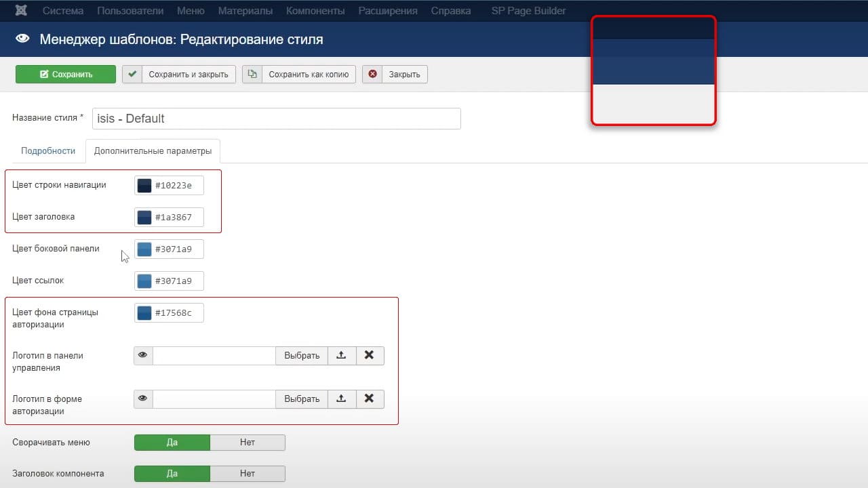This screenshot has width=868, height=488.
Task: Open color swatch for Цвет строки навигации
Action: 144,185
